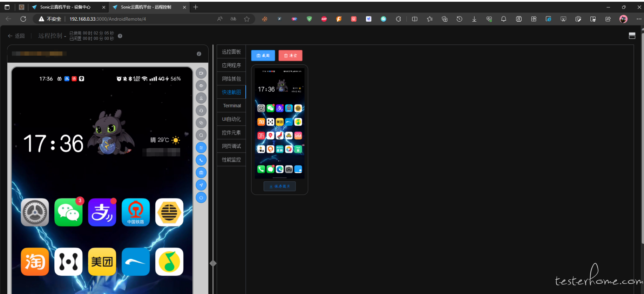Click the eye icon in device toolbar
This screenshot has width=644, height=294.
click(201, 86)
